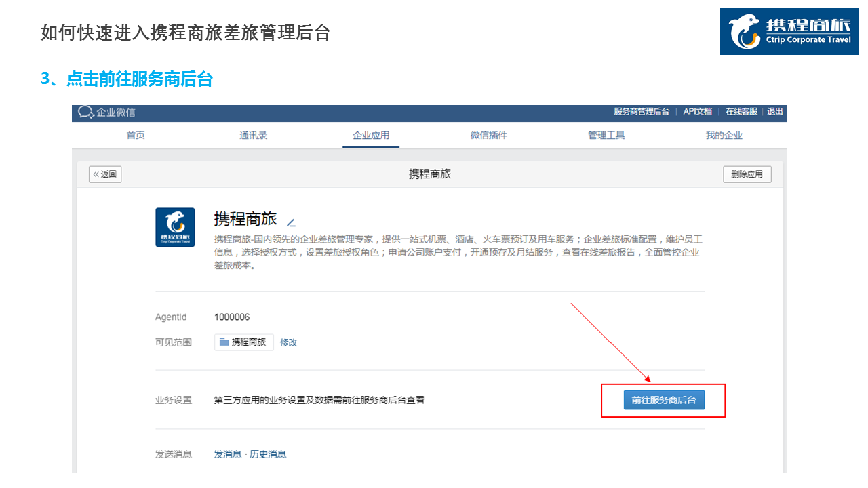
Task: Open the 首页 tab
Action: pyautogui.click(x=136, y=136)
